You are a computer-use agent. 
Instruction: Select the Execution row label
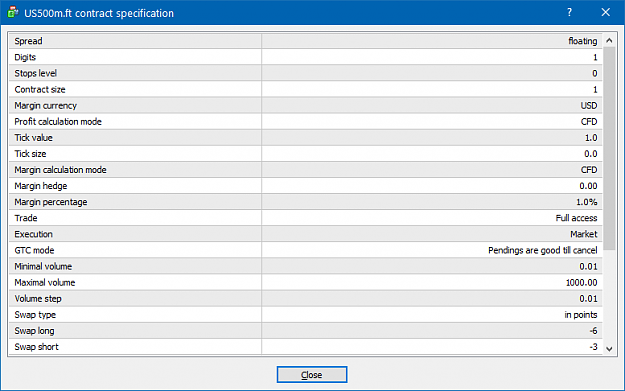pos(33,234)
